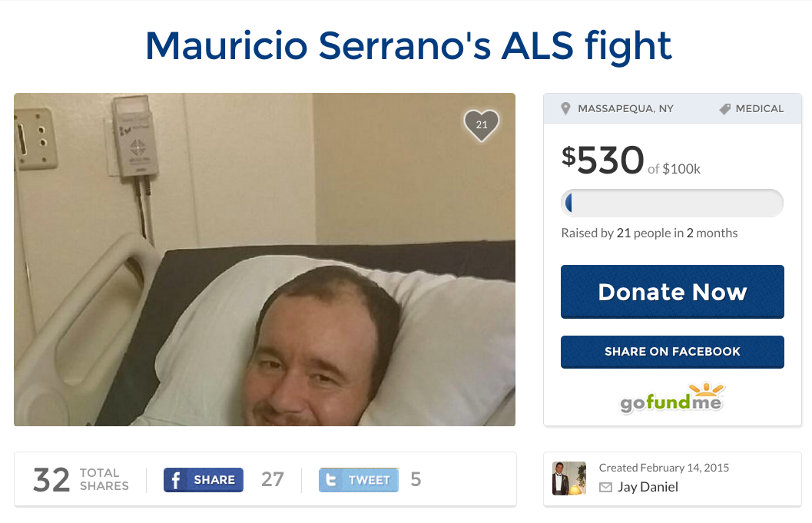Click the tag icon next to Medical
The height and width of the screenshot is (523, 812).
pos(724,109)
